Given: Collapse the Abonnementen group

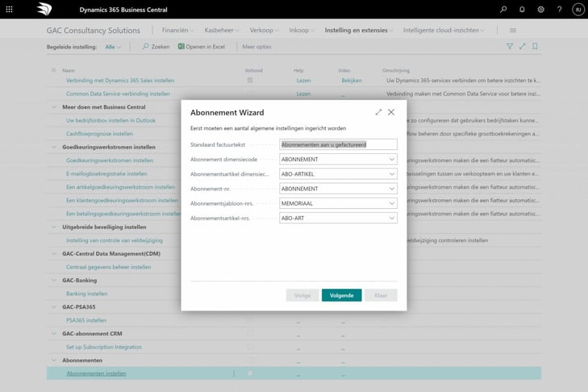Looking at the screenshot, I should [x=53, y=360].
